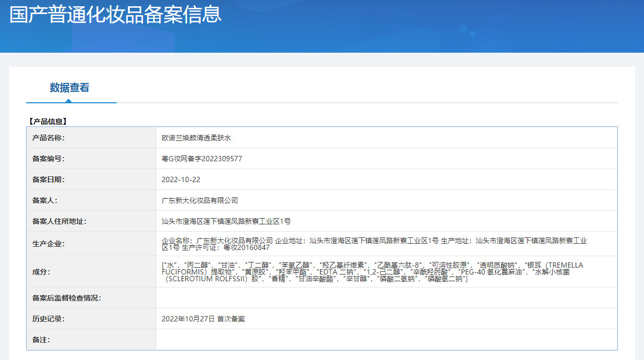Select registrant 广东新大化妆品有限公司 in the 备案人 row
The image size is (644, 360).
(200, 200)
